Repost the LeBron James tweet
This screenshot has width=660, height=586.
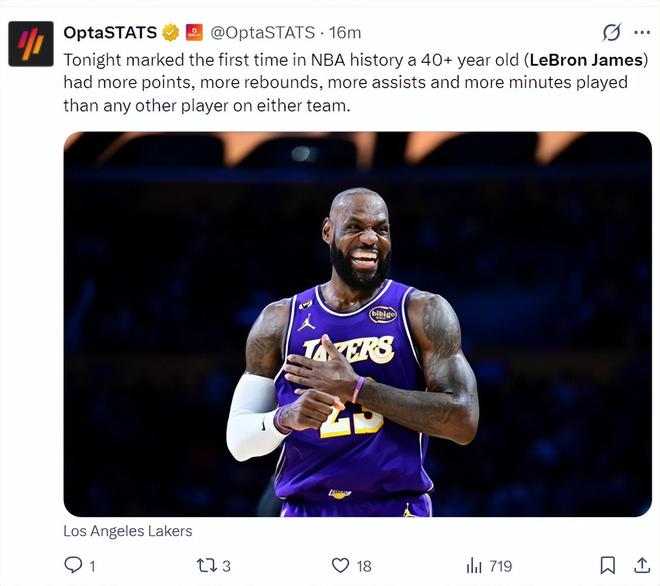(x=206, y=566)
